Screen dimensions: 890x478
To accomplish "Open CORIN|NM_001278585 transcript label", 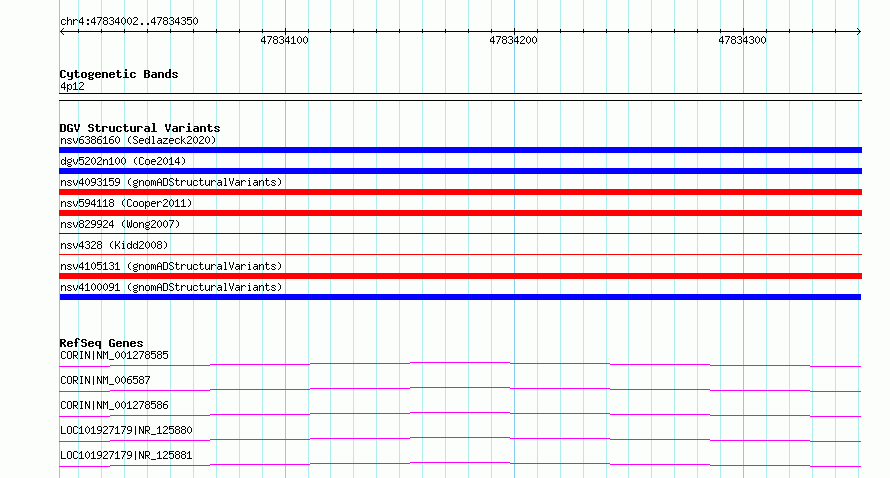I will 114,355.
